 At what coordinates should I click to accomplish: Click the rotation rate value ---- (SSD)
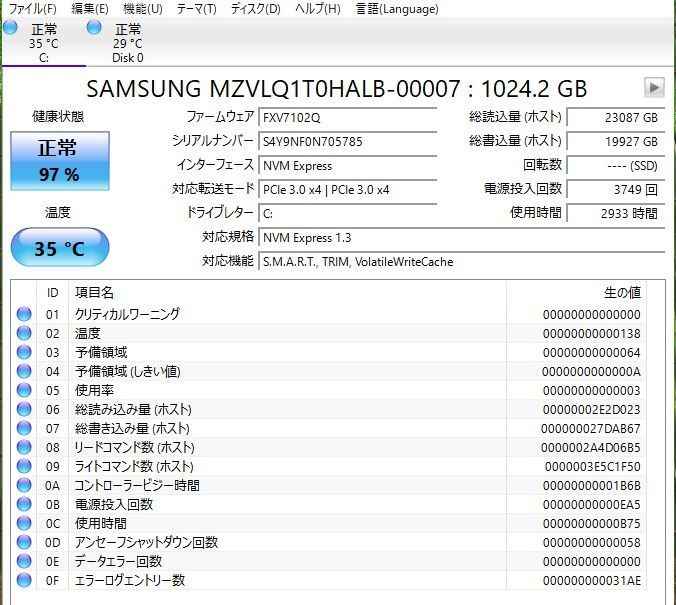(615, 166)
